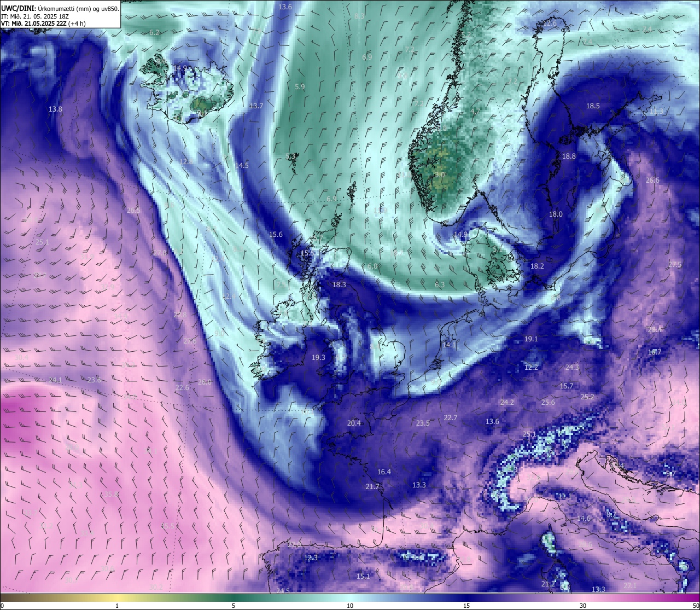Click the 25.6 value on the map
Image resolution: width=700 pixels, height=610 pixels.
point(548,403)
